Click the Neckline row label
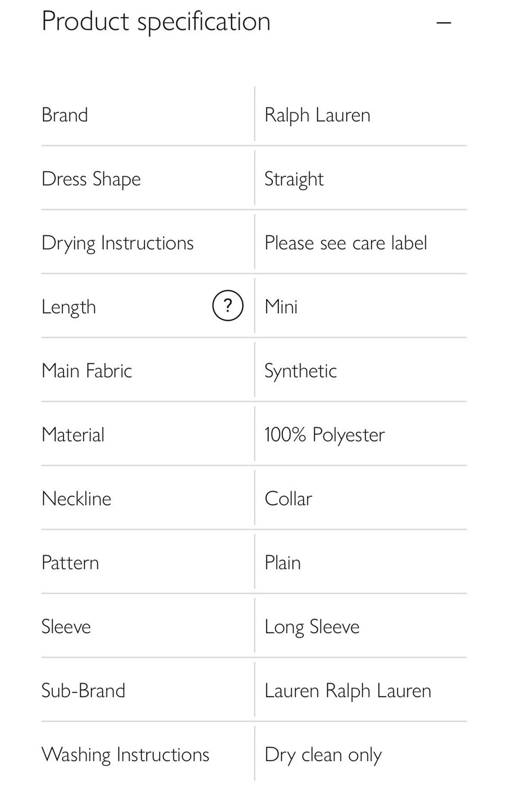This screenshot has height=812, width=508. [x=76, y=499]
